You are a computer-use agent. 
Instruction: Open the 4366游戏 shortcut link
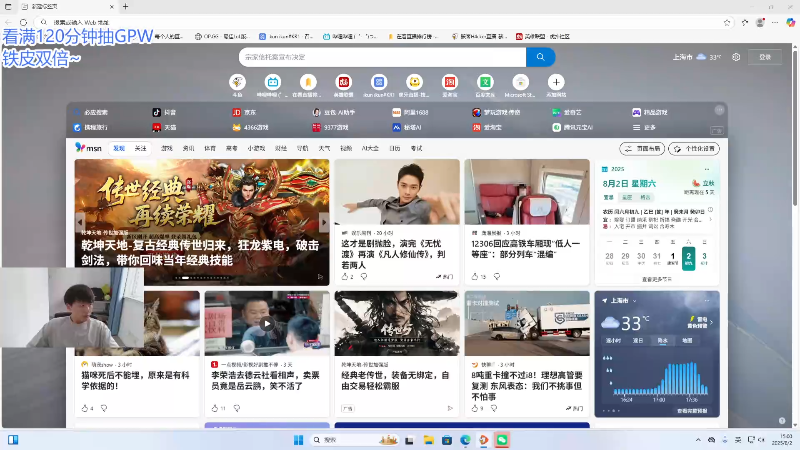coord(251,128)
